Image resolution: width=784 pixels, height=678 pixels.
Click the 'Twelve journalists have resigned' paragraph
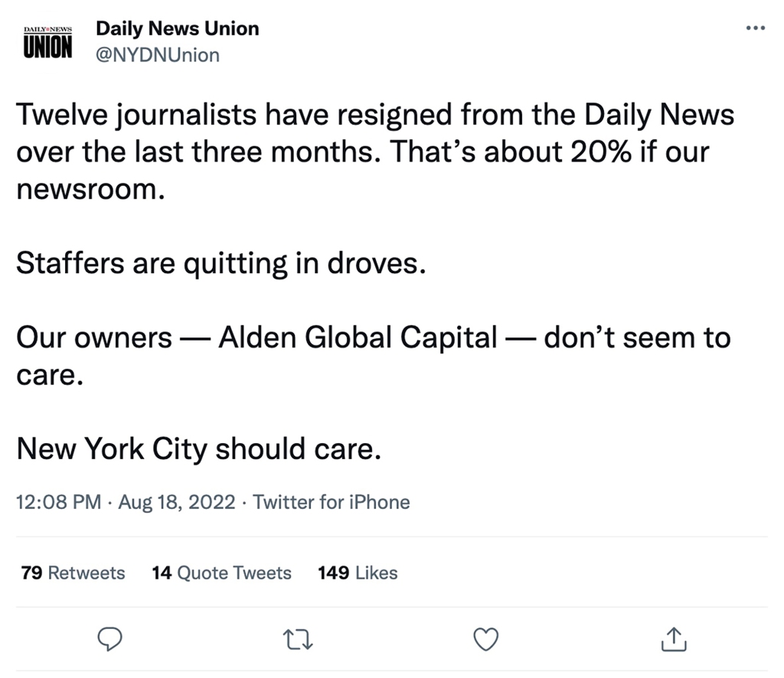pos(374,116)
